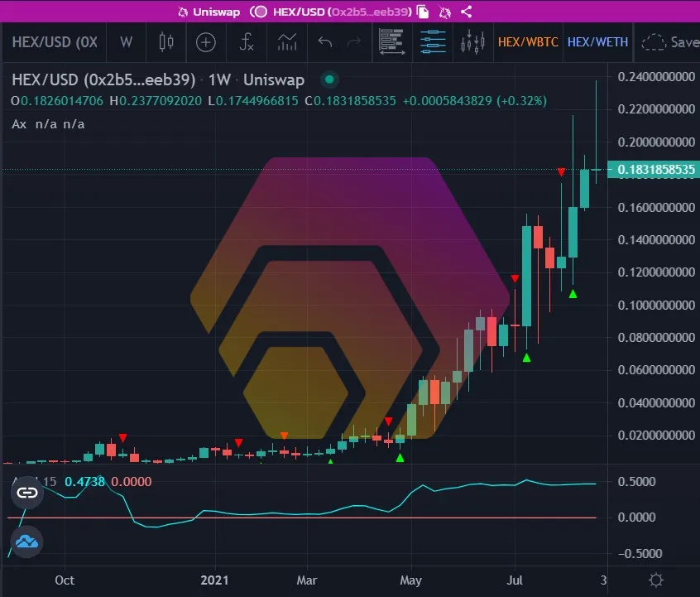Click the high value H0.2377092020
Image resolution: width=700 pixels, height=597 pixels.
[156, 101]
